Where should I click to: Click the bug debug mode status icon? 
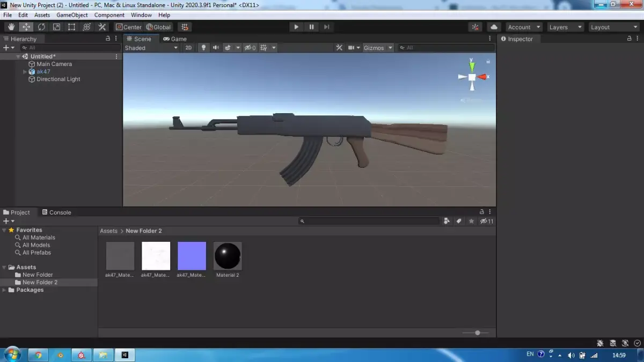coord(600,343)
